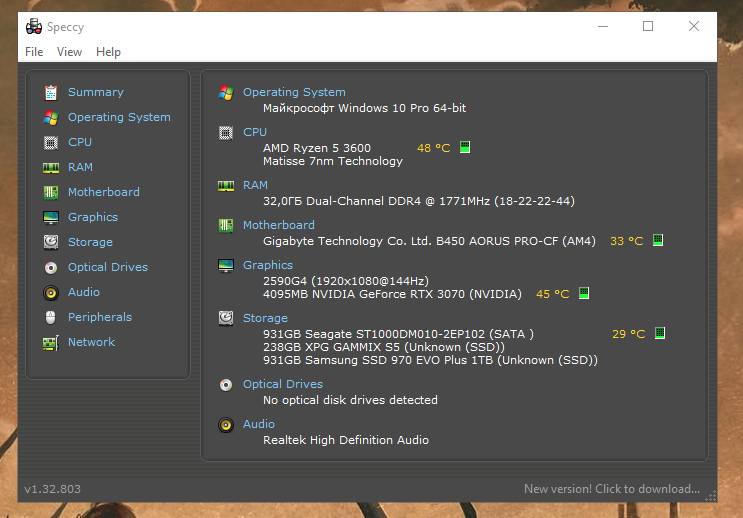The width and height of the screenshot is (743, 518).
Task: Click the green temperature indicator next to motherboard 33 °C
Action: click(658, 240)
